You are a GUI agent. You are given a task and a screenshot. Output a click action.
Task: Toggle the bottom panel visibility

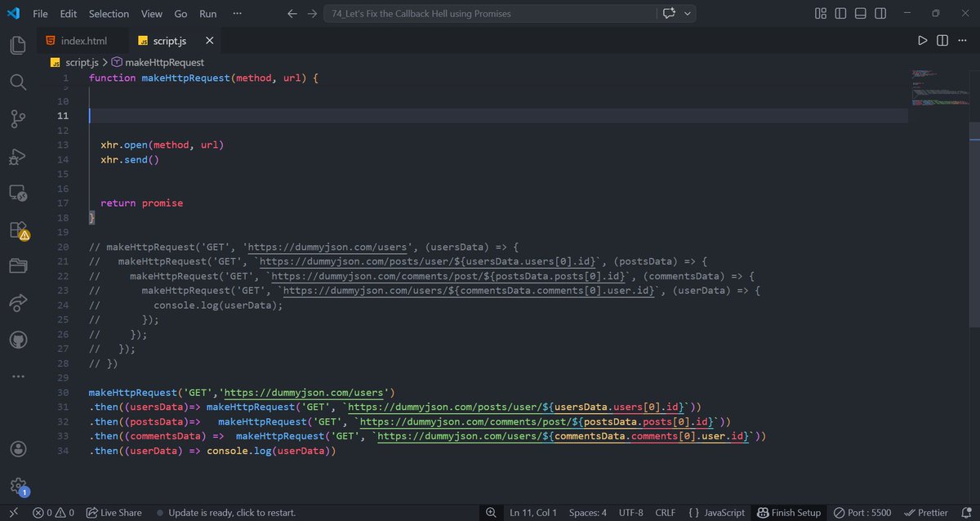click(x=861, y=14)
